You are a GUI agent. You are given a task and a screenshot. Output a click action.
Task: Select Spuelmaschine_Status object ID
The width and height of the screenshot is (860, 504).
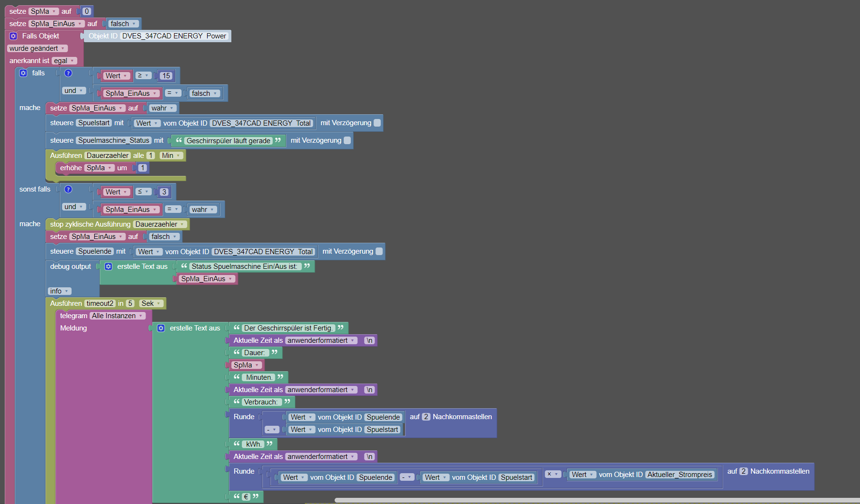pyautogui.click(x=114, y=140)
